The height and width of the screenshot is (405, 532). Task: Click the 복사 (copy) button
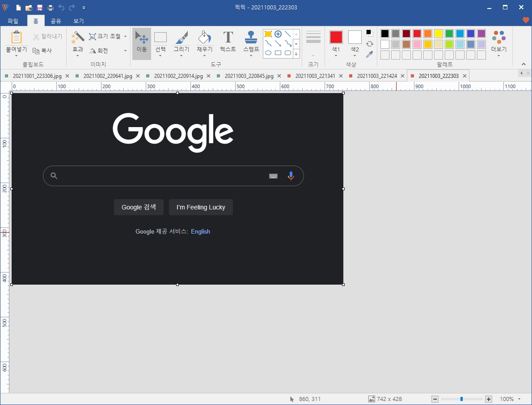click(x=42, y=51)
